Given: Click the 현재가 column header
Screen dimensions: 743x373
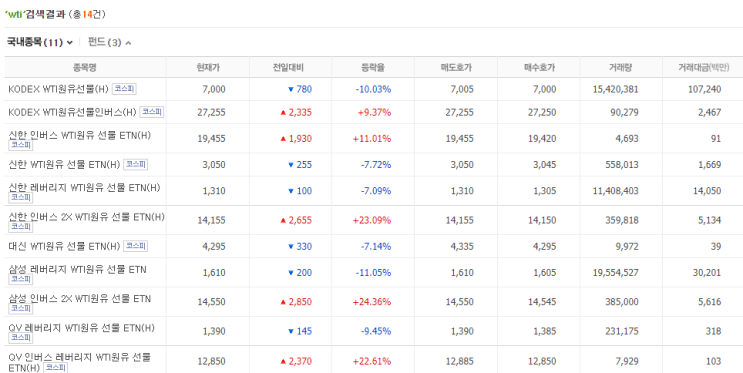Looking at the screenshot, I should (208, 67).
